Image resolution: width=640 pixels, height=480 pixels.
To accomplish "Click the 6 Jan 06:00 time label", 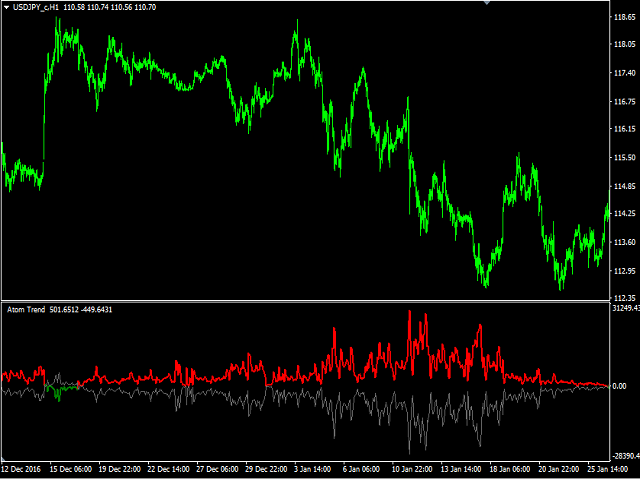I will pos(361,469).
